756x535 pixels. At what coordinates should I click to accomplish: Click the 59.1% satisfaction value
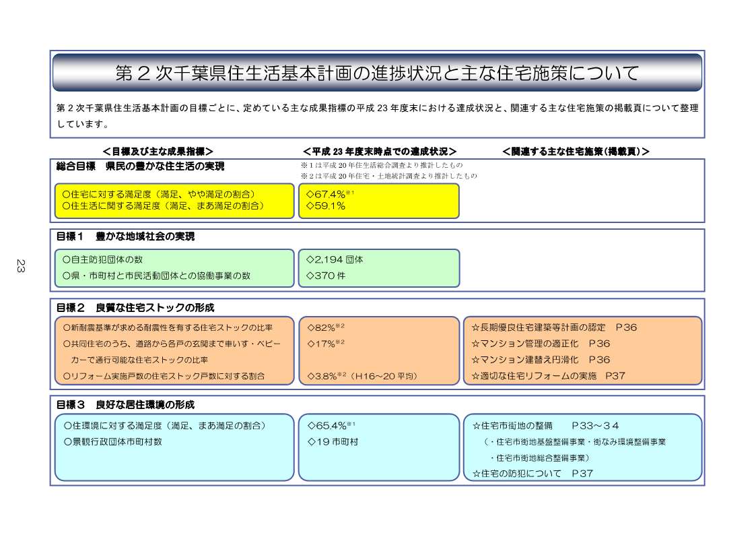(326, 206)
